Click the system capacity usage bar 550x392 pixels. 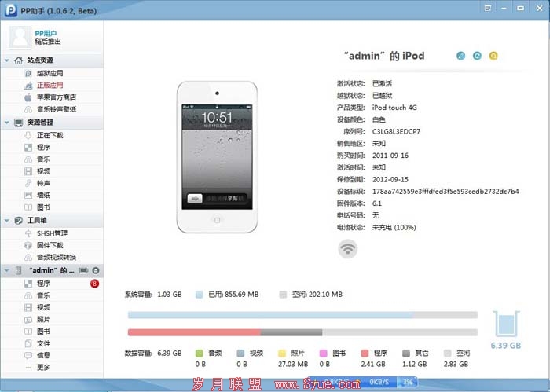pyautogui.click(x=302, y=315)
